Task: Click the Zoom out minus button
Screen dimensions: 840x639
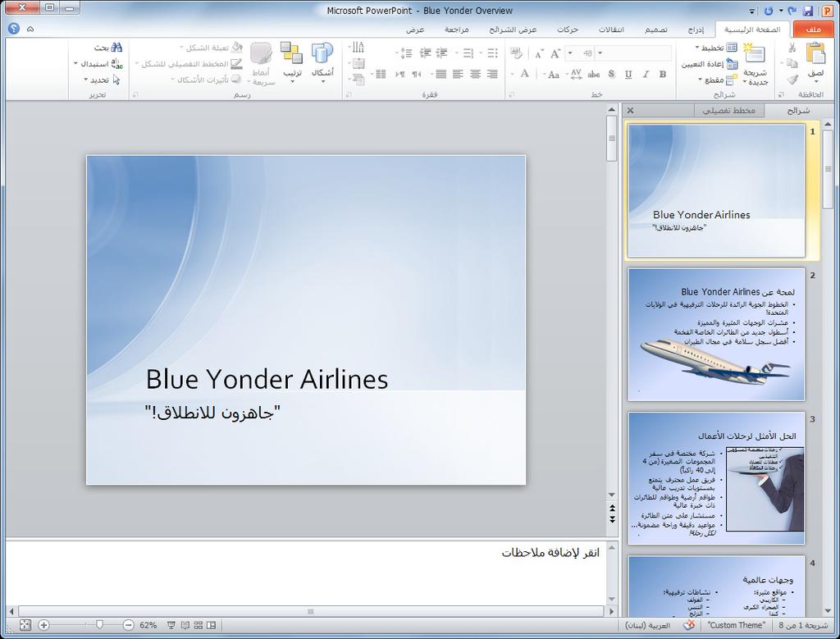Action: click(129, 624)
